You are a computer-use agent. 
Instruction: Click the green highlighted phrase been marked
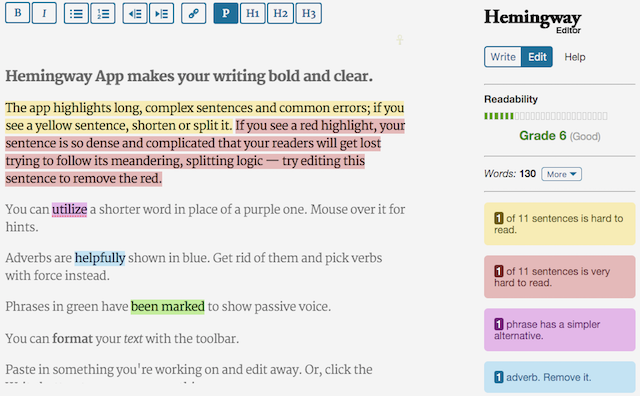pos(167,307)
